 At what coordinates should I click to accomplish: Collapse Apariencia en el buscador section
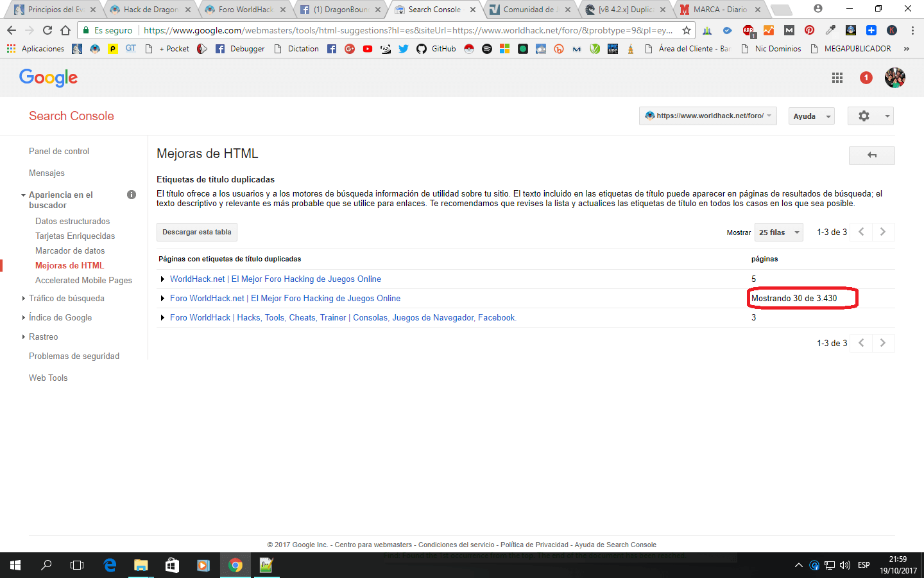pos(23,195)
